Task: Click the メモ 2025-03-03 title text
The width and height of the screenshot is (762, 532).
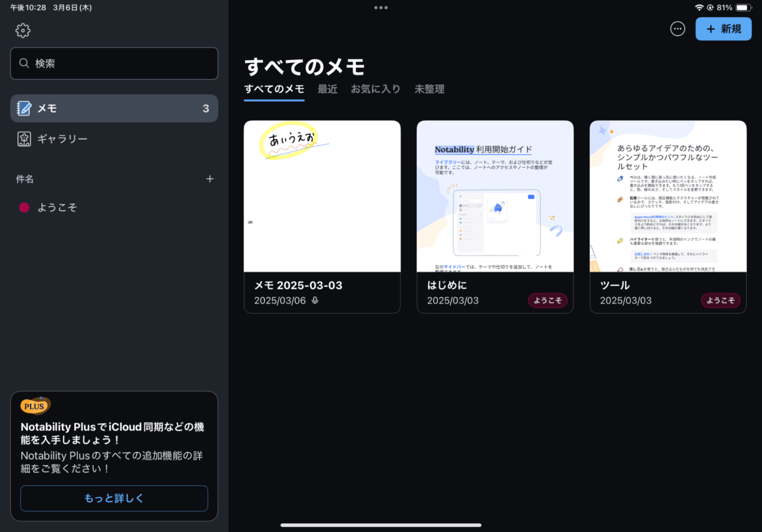Action: (x=298, y=285)
